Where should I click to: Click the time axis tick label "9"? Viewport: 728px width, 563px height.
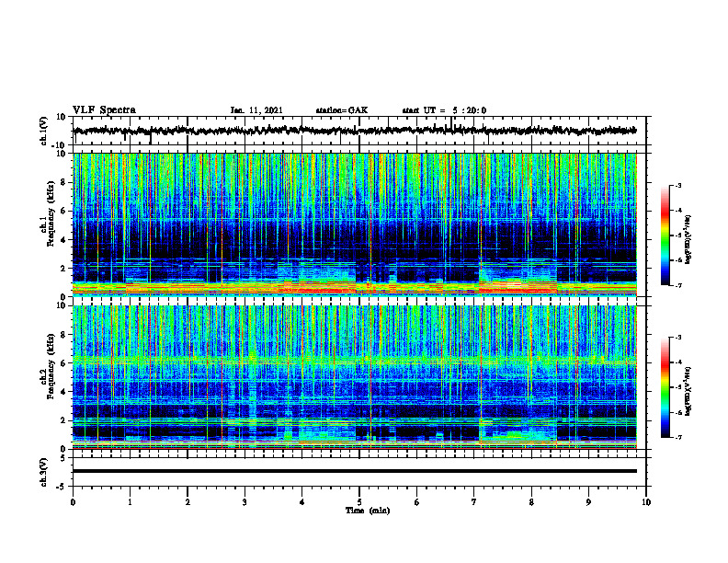pyautogui.click(x=588, y=502)
